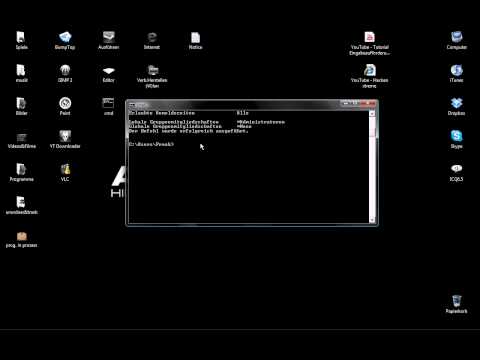480x360 pixels.
Task: Launch the iTunes desktop shortcut
Action: [456, 73]
